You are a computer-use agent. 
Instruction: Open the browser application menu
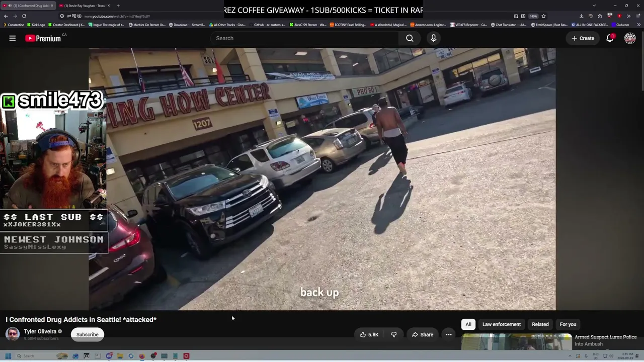pos(638,16)
